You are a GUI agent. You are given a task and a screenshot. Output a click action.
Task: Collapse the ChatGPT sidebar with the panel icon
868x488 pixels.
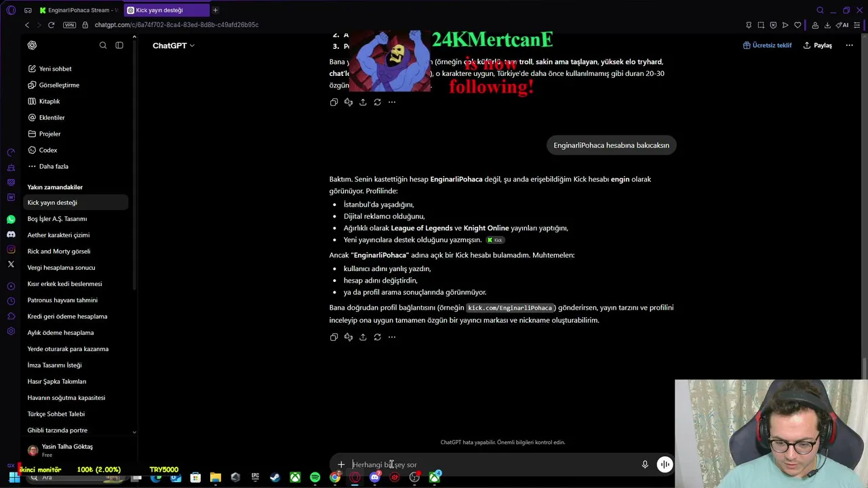coord(119,45)
